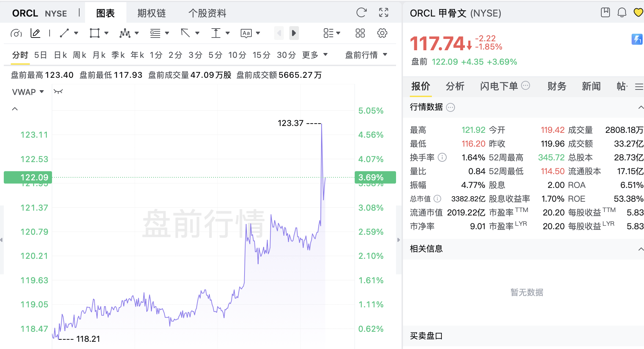Open the 新闻 tab
The width and height of the screenshot is (644, 349).
tap(591, 86)
